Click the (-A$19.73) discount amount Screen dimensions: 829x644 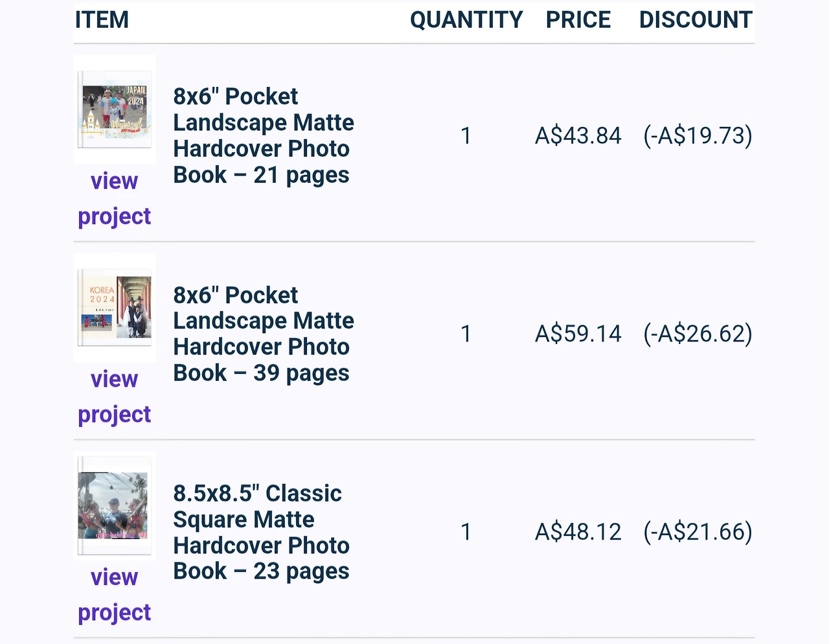click(x=698, y=135)
